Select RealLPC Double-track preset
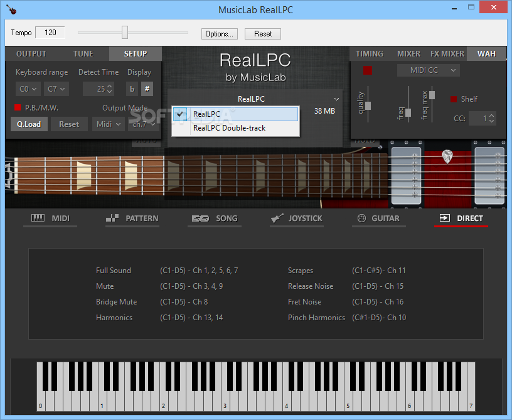 coord(235,128)
